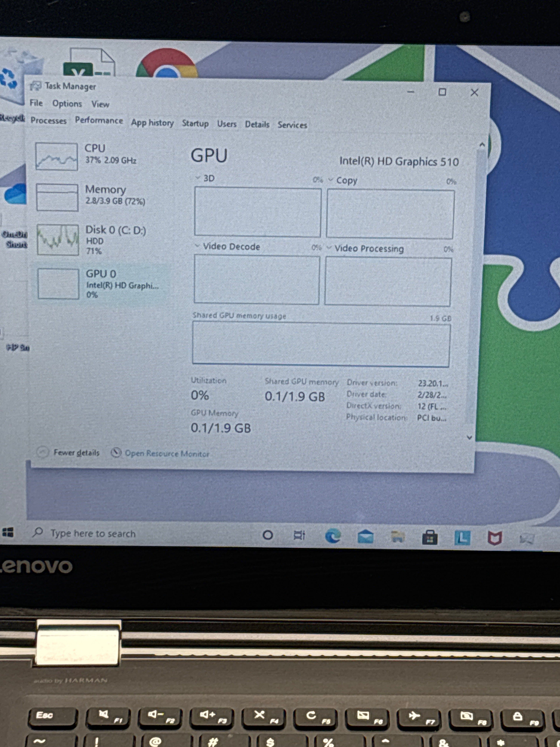Open File Explorer from taskbar
This screenshot has height=747, width=560.
[x=398, y=537]
